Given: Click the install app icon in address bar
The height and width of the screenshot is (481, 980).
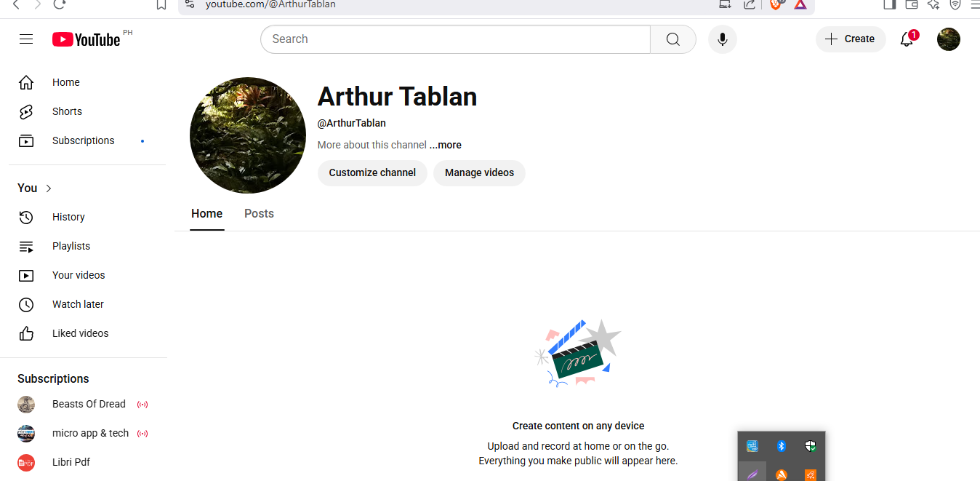Looking at the screenshot, I should click(x=725, y=4).
